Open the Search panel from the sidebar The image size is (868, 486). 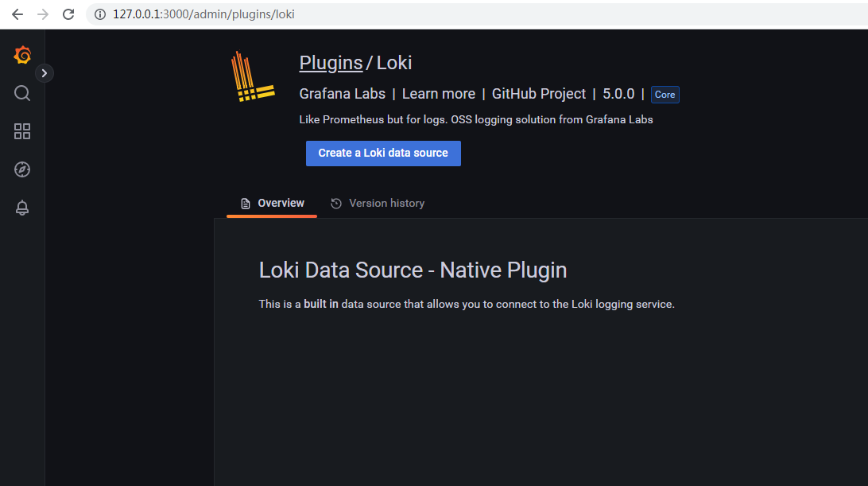coord(21,93)
